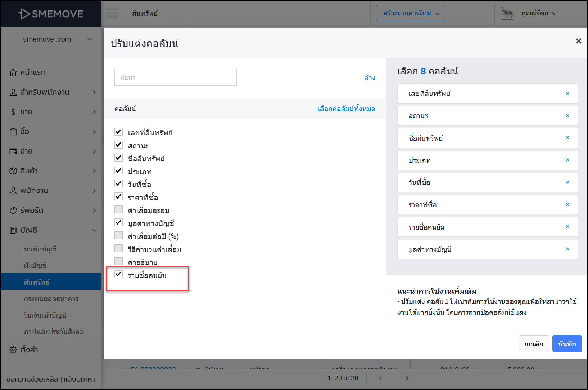Image resolution: width=588 pixels, height=390 pixels.
Task: Click the หน้าแรก home icon in sidebar
Action: [x=13, y=72]
